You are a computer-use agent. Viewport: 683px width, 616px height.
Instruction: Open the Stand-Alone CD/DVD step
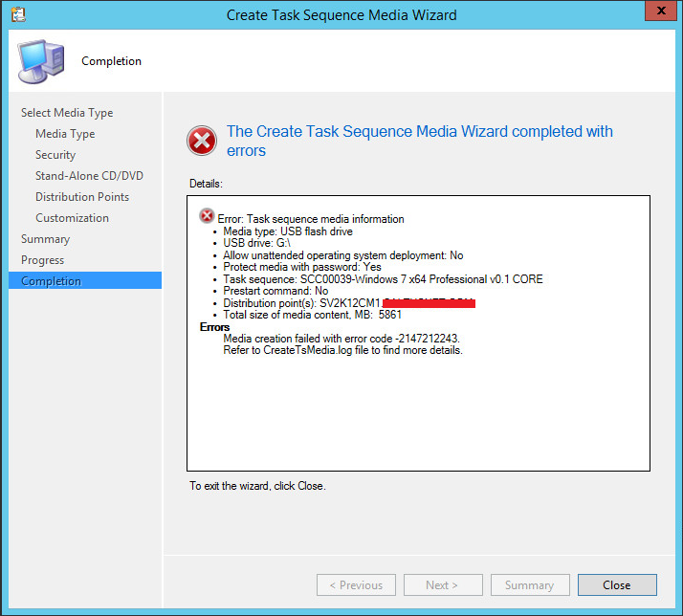click(x=89, y=176)
